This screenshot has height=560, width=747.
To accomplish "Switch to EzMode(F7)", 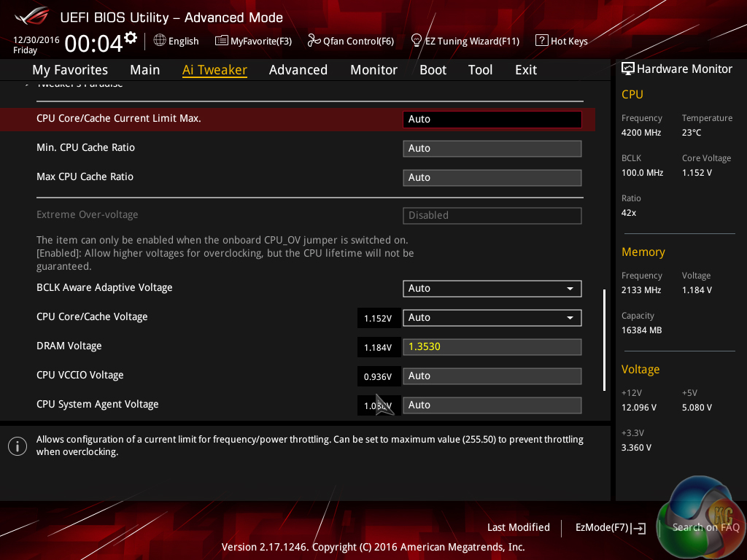I will tap(610, 527).
